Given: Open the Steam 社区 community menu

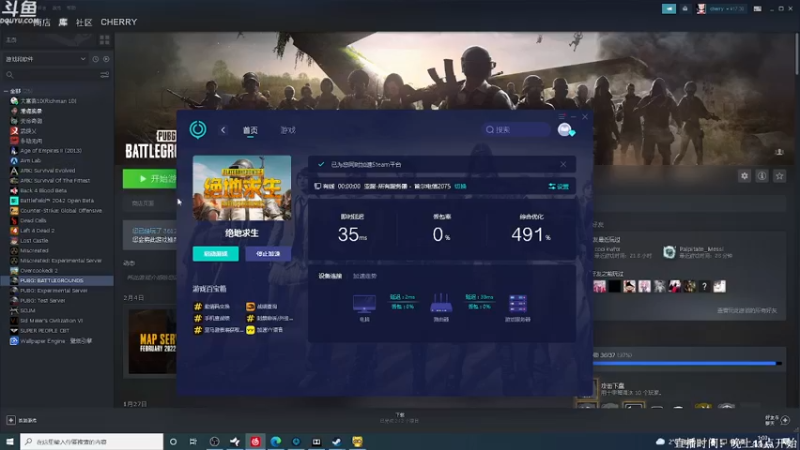Looking at the screenshot, I should [x=84, y=22].
